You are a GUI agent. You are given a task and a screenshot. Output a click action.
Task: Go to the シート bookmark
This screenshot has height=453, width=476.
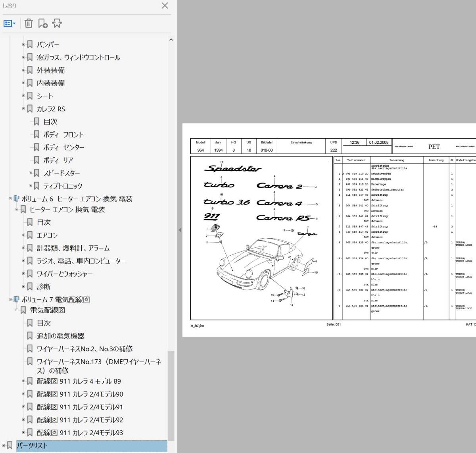pos(45,96)
